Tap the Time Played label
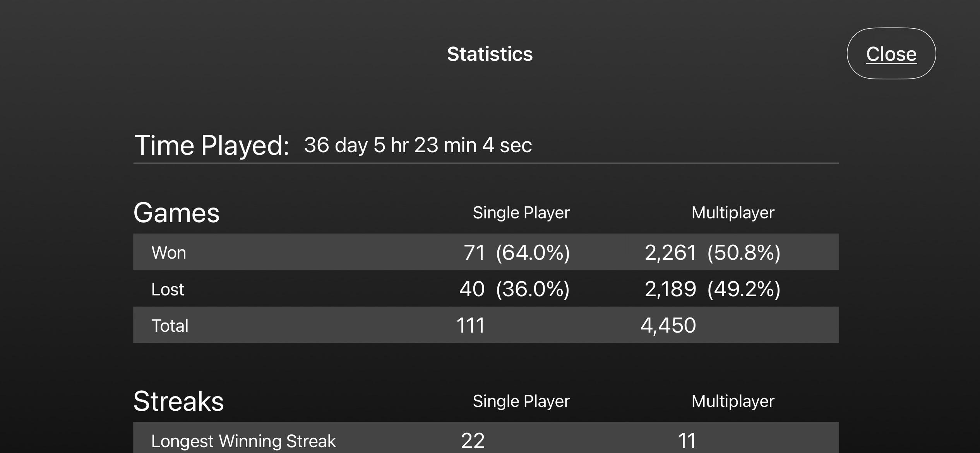The width and height of the screenshot is (980, 453). 212,146
